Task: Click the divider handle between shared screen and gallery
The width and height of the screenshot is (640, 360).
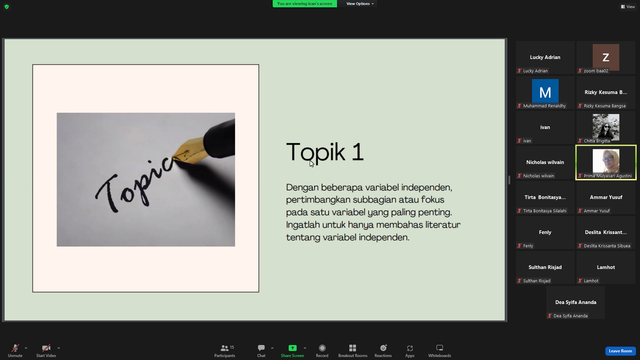Action: tap(509, 180)
